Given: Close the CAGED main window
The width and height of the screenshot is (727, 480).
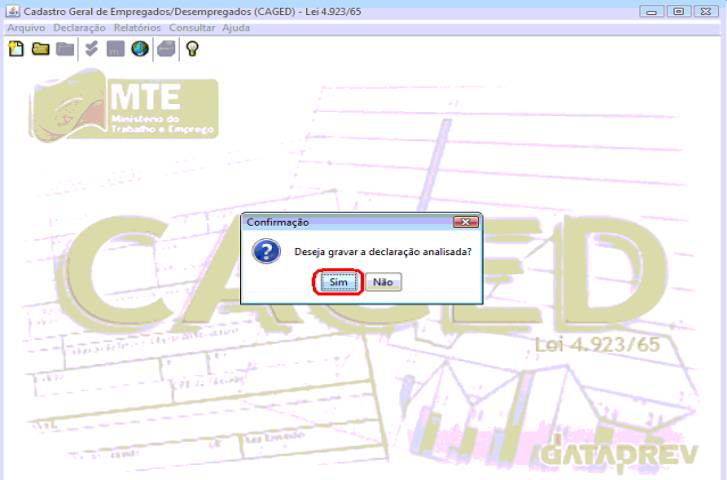Looking at the screenshot, I should (x=706, y=11).
